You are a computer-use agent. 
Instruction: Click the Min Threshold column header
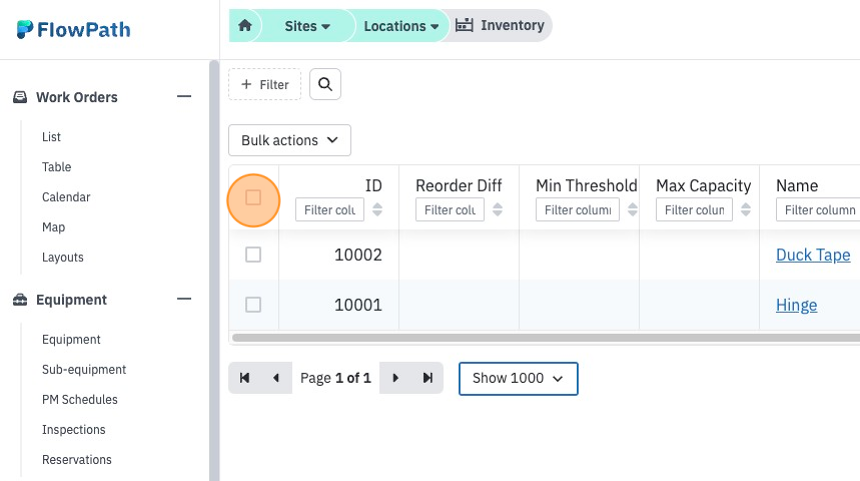(586, 185)
